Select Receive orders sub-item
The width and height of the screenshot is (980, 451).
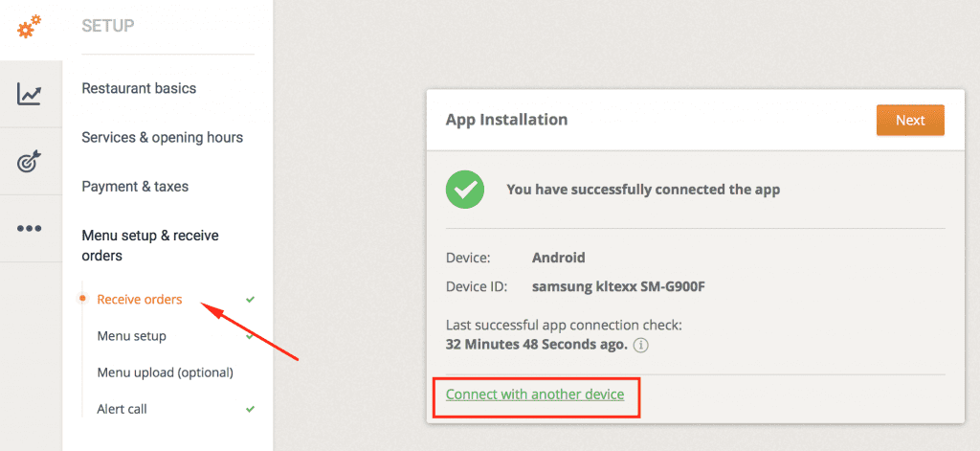(140, 300)
